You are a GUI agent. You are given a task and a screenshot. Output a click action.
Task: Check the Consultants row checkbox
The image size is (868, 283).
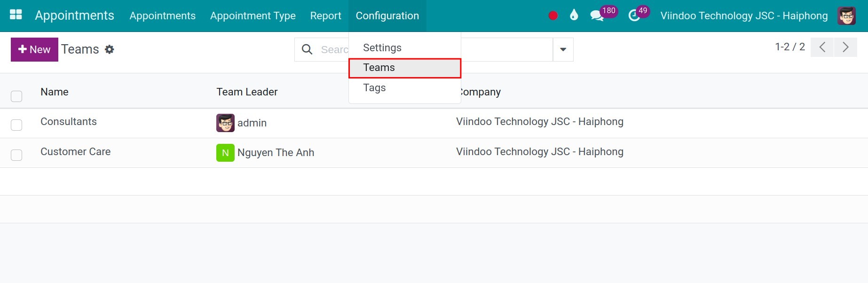point(16,125)
